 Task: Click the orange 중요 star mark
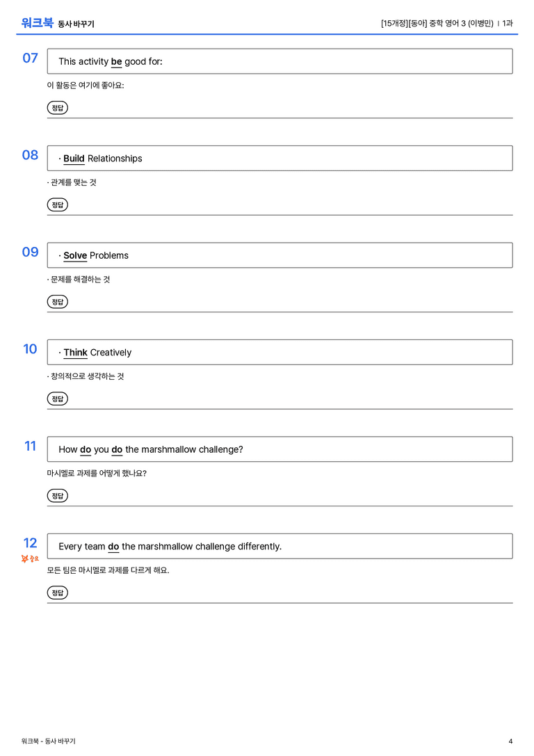[x=30, y=558]
